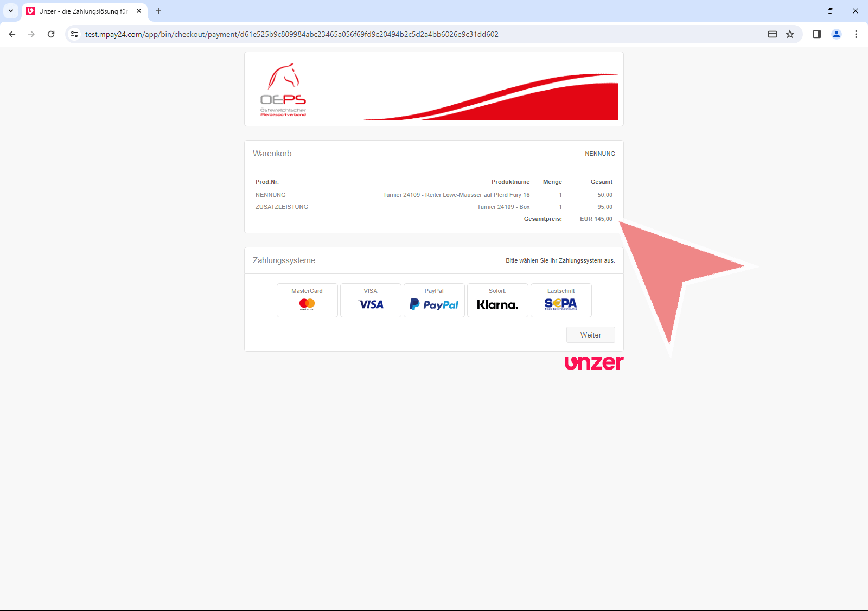Open Chrome profile menu
Screen dimensions: 868x611
click(x=837, y=34)
